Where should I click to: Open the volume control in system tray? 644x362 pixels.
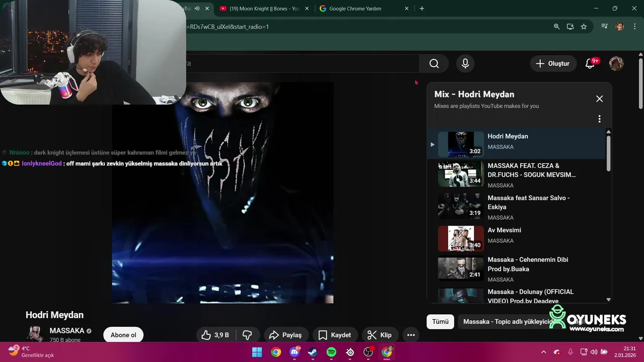pos(594,352)
